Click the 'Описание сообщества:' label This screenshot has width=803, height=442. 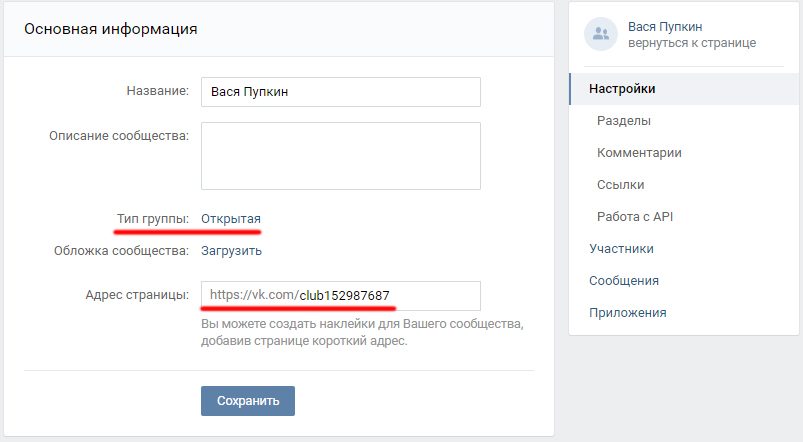(119, 136)
